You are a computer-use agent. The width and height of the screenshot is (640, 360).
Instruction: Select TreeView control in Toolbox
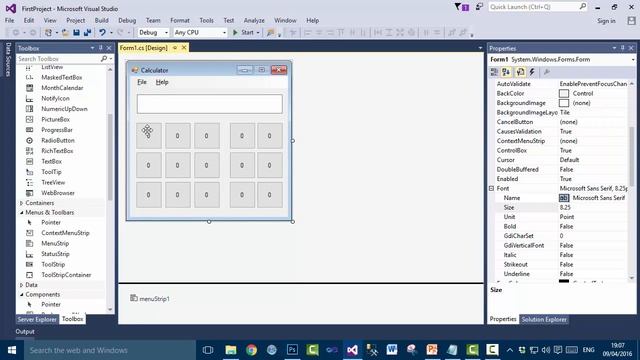tap(53, 182)
